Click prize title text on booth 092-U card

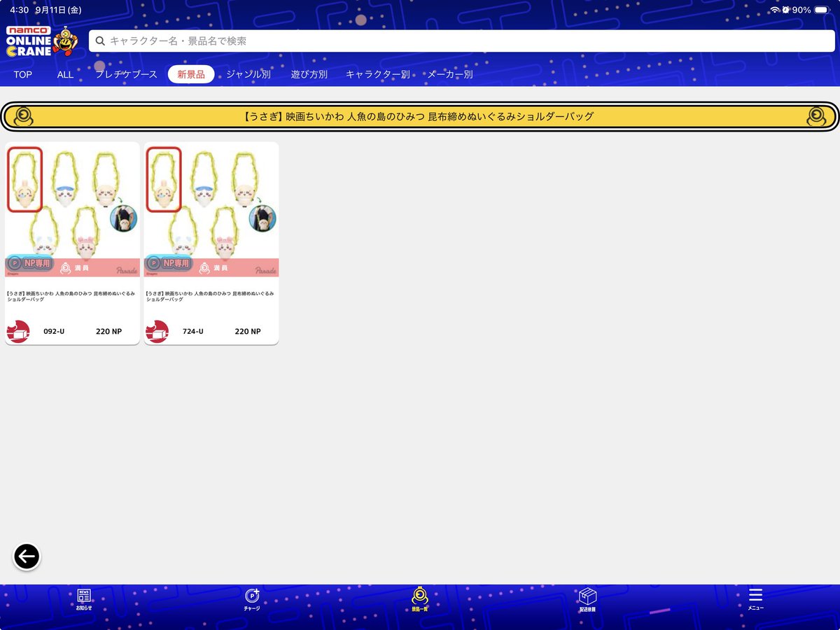(71, 296)
